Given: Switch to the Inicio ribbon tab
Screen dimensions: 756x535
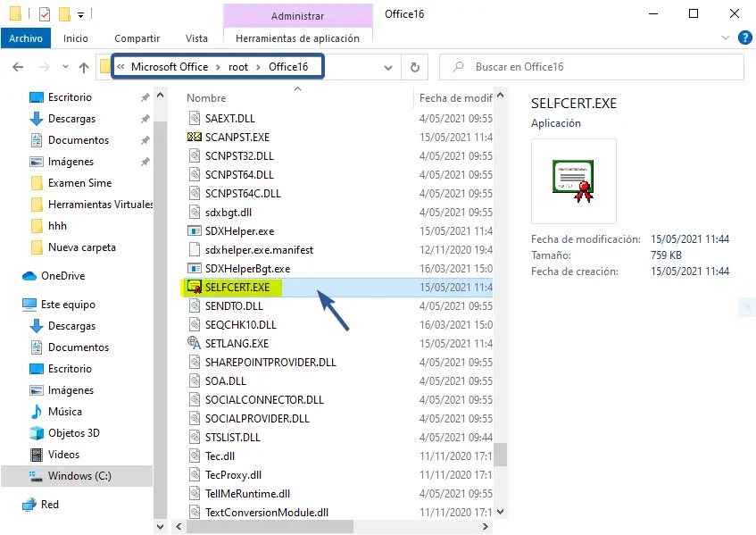Looking at the screenshot, I should tap(76, 38).
